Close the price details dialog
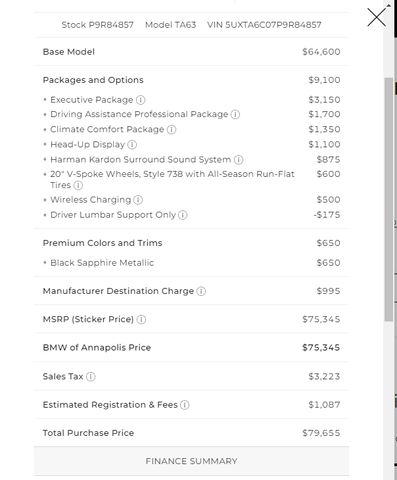The width and height of the screenshot is (397, 480). click(376, 17)
